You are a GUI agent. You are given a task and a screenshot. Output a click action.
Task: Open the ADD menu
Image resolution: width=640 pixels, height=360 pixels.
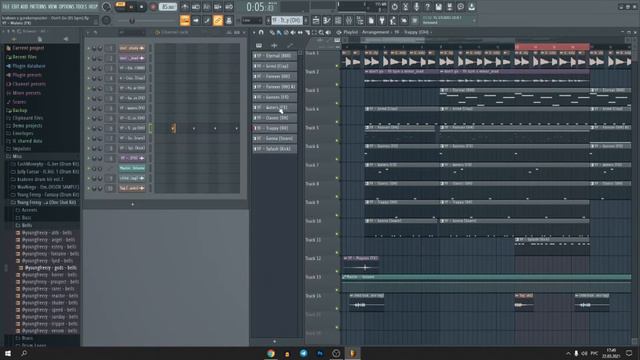24,7
